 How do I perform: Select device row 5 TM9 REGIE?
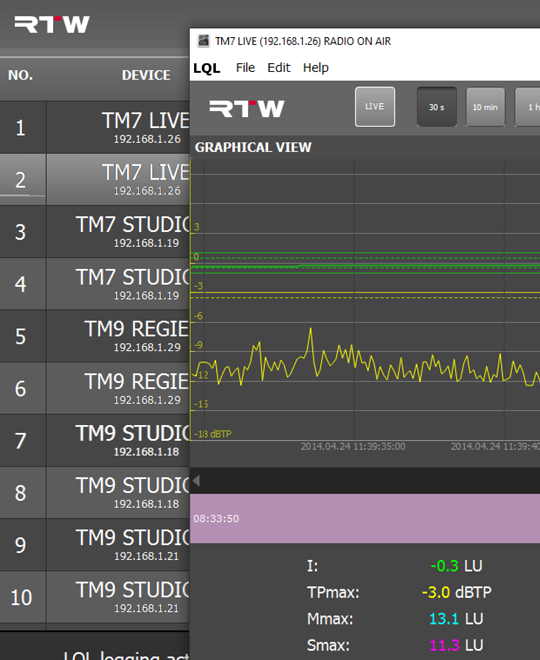pyautogui.click(x=95, y=336)
